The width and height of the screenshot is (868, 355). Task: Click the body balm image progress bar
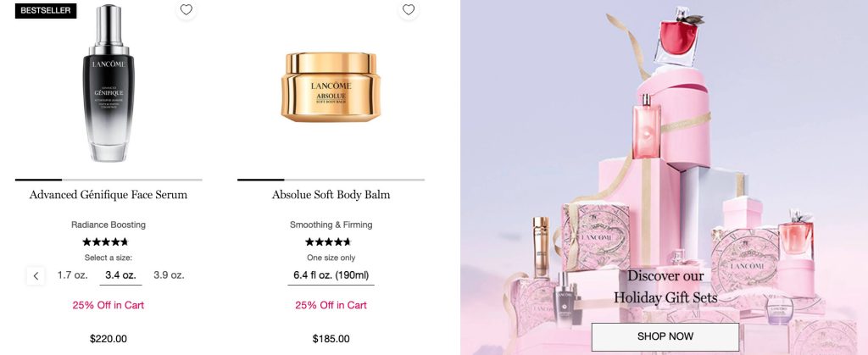click(331, 180)
